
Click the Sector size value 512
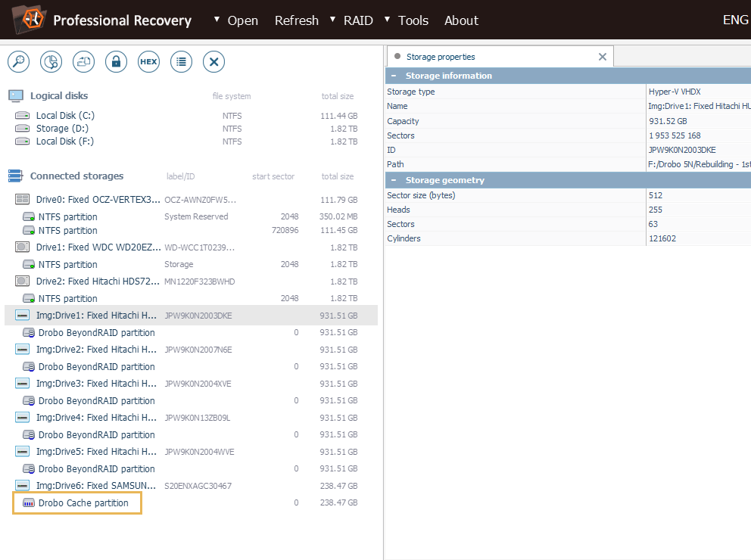point(655,195)
